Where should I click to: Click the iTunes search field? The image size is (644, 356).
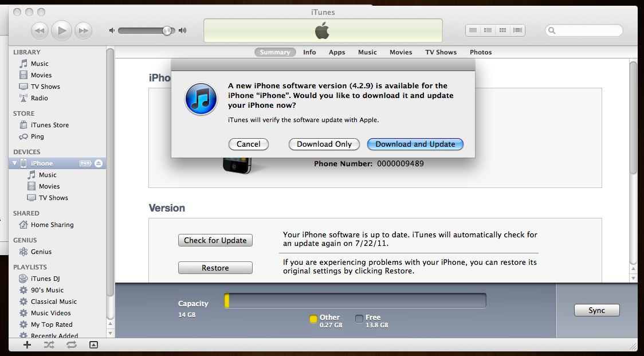point(584,30)
